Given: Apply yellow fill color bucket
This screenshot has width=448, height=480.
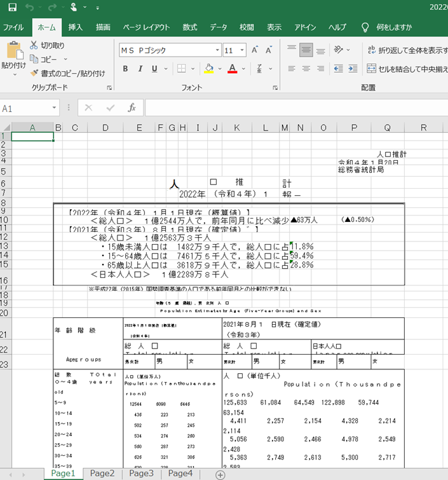Looking at the screenshot, I should (209, 69).
